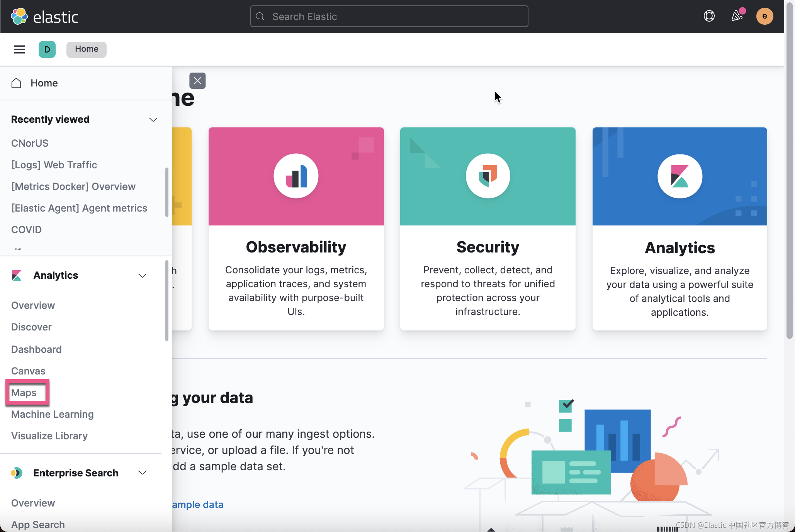Click the Enterprise Search logo in sidebar

click(x=17, y=473)
